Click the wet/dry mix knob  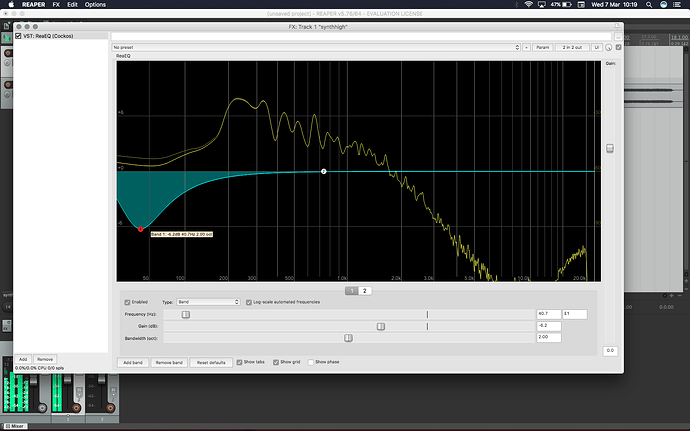tap(609, 47)
